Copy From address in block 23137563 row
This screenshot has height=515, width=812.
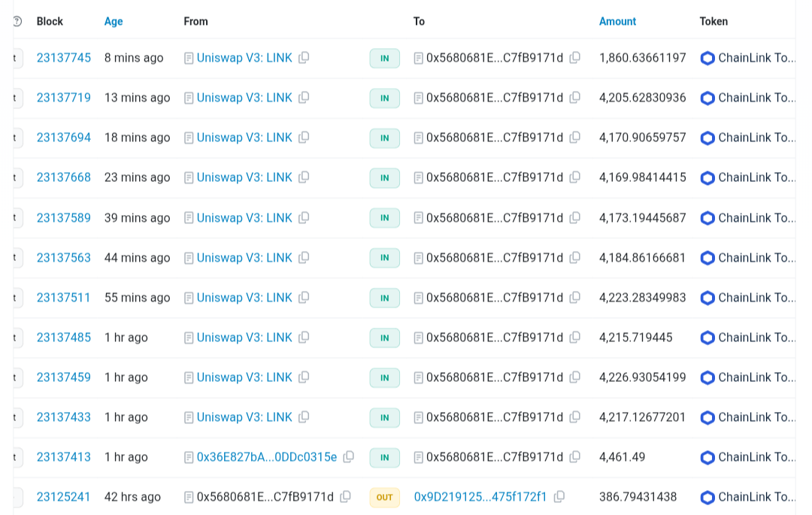[304, 258]
